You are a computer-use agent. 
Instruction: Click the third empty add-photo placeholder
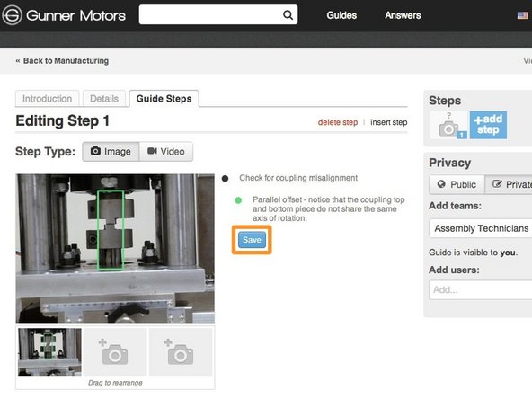pos(181,352)
